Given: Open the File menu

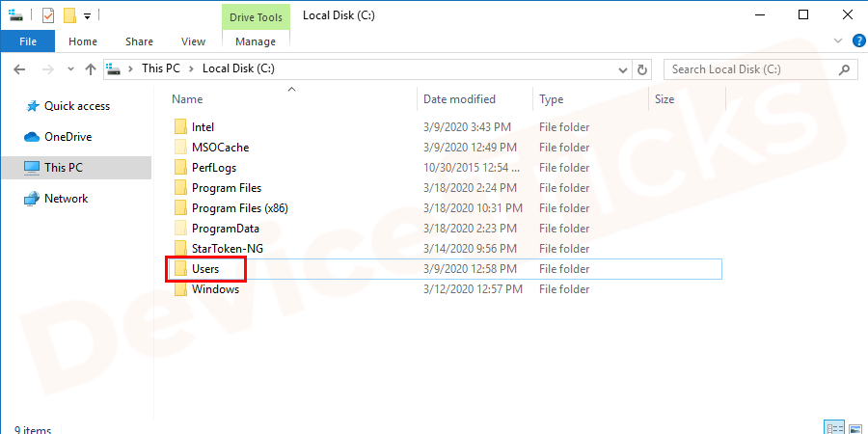Looking at the screenshot, I should click(x=28, y=41).
